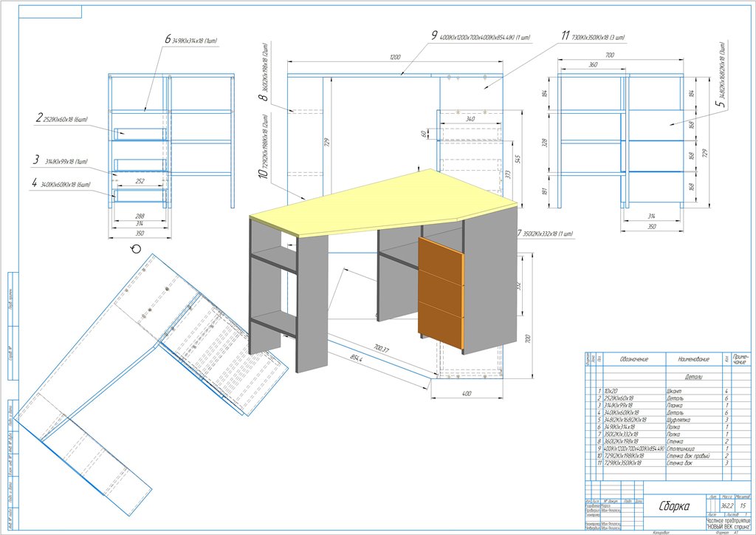Click the "328" vertical dimension
The height and width of the screenshot is (535, 756).
coord(545,143)
